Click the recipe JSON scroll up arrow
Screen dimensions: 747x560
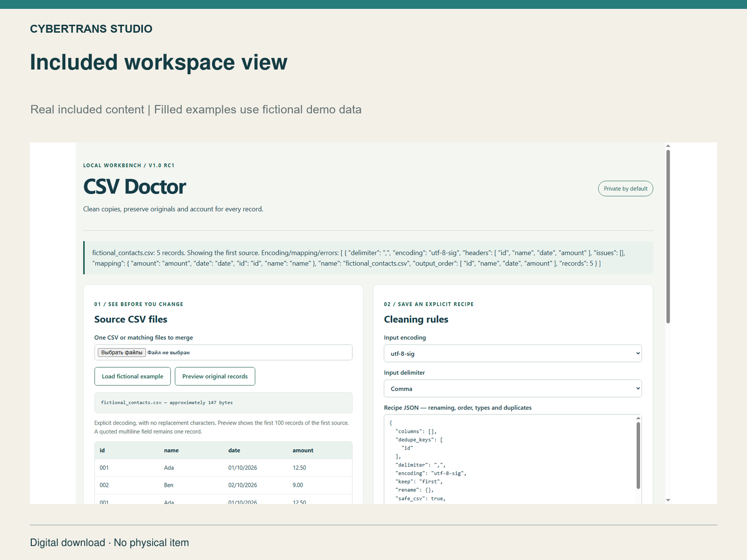pyautogui.click(x=638, y=418)
